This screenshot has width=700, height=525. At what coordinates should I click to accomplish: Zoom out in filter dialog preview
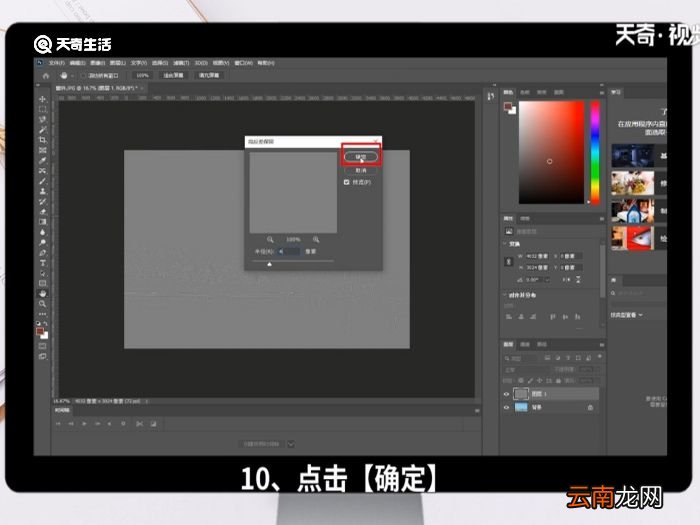click(x=270, y=240)
